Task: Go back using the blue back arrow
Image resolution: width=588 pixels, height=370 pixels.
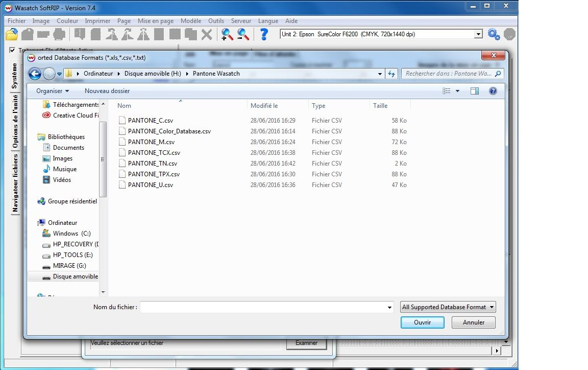Action: click(x=35, y=74)
